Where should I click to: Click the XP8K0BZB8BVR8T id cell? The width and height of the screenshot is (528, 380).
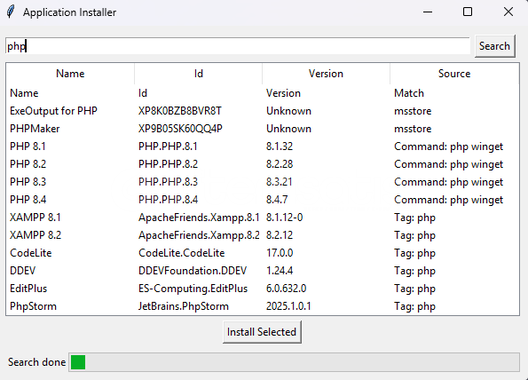[180, 111]
